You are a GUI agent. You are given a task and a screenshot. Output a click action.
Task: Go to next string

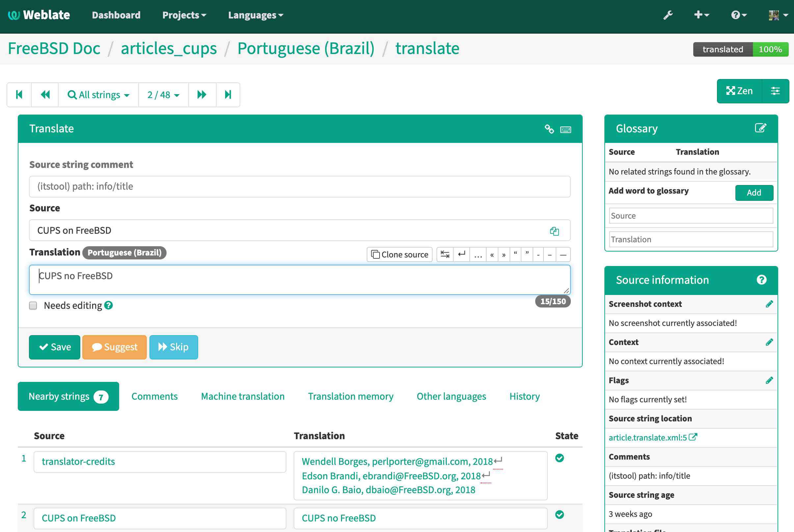click(202, 95)
